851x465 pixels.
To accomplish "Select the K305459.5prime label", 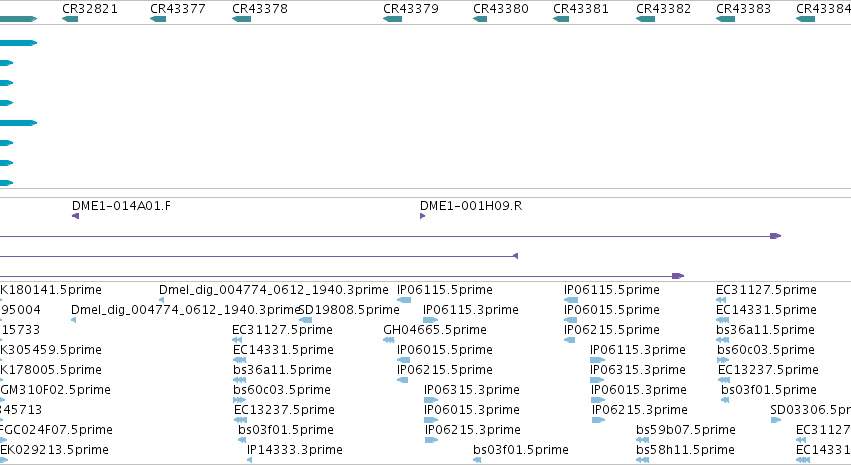I will click(50, 350).
